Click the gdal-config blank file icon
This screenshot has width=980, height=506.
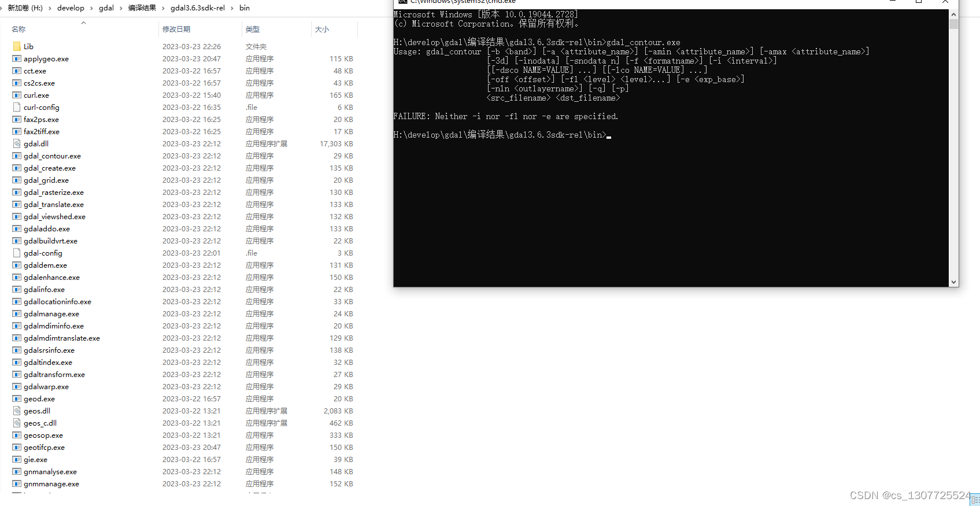pos(17,253)
